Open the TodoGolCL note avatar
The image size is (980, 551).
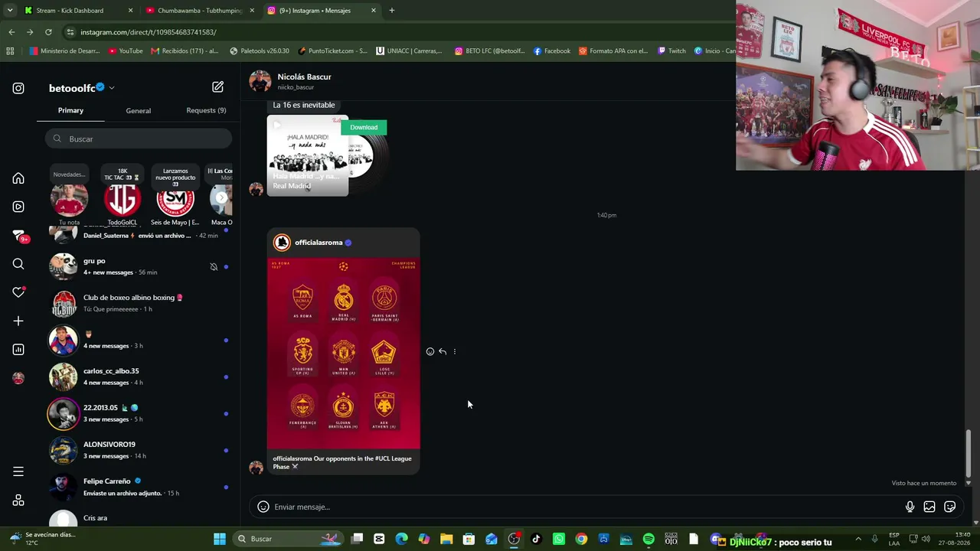pos(122,201)
